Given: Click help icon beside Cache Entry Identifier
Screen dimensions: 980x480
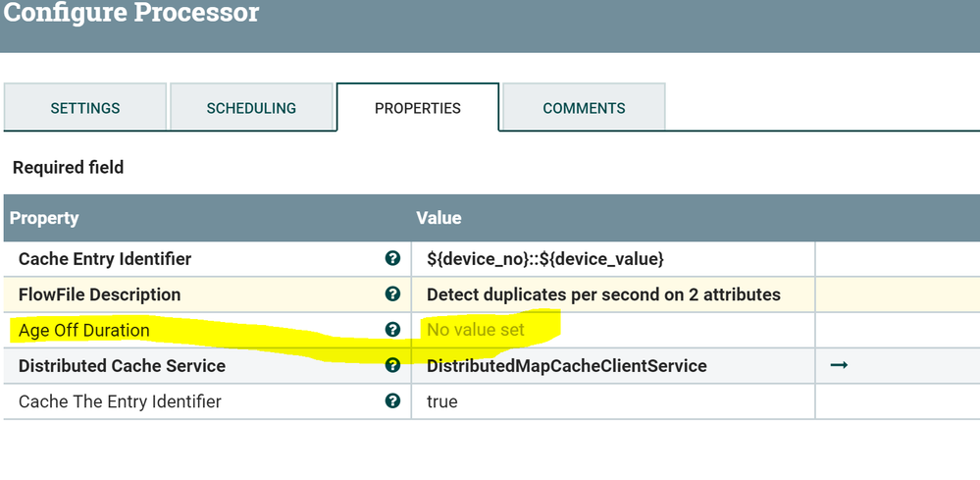Looking at the screenshot, I should click(392, 259).
